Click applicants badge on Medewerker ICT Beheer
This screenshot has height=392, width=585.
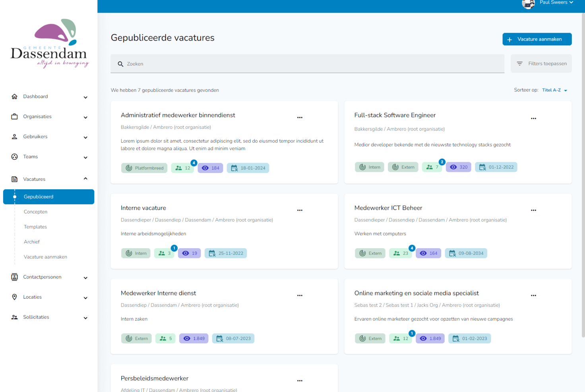401,253
